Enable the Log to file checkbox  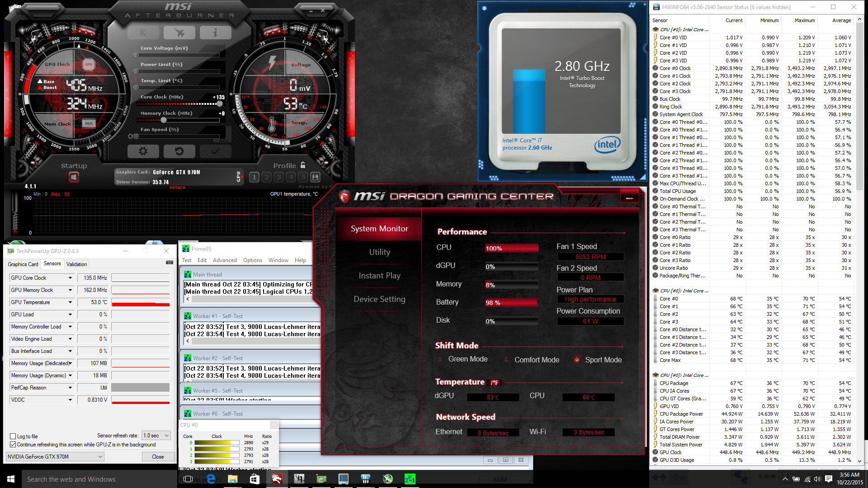13,436
